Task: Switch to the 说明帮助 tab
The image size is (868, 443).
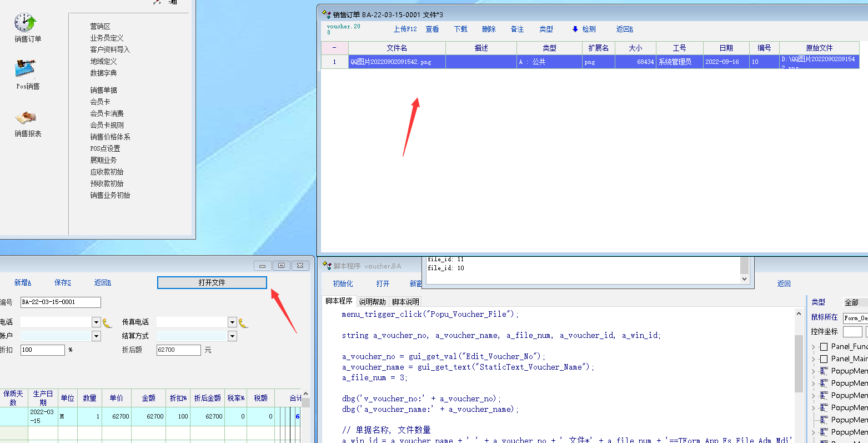Action: click(372, 302)
